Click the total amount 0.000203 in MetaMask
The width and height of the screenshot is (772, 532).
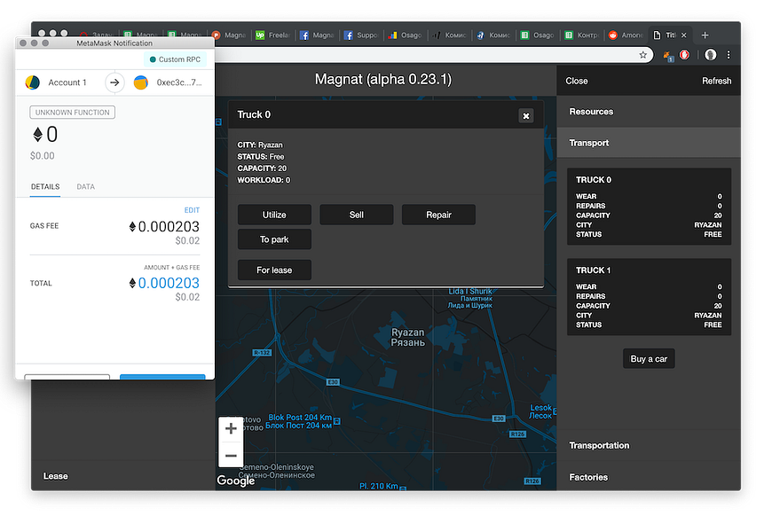(x=164, y=283)
